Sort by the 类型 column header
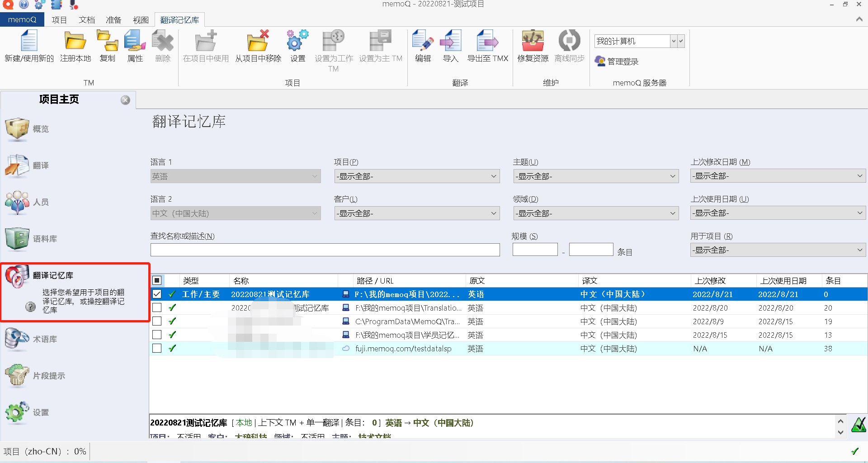The height and width of the screenshot is (463, 868). 204,280
